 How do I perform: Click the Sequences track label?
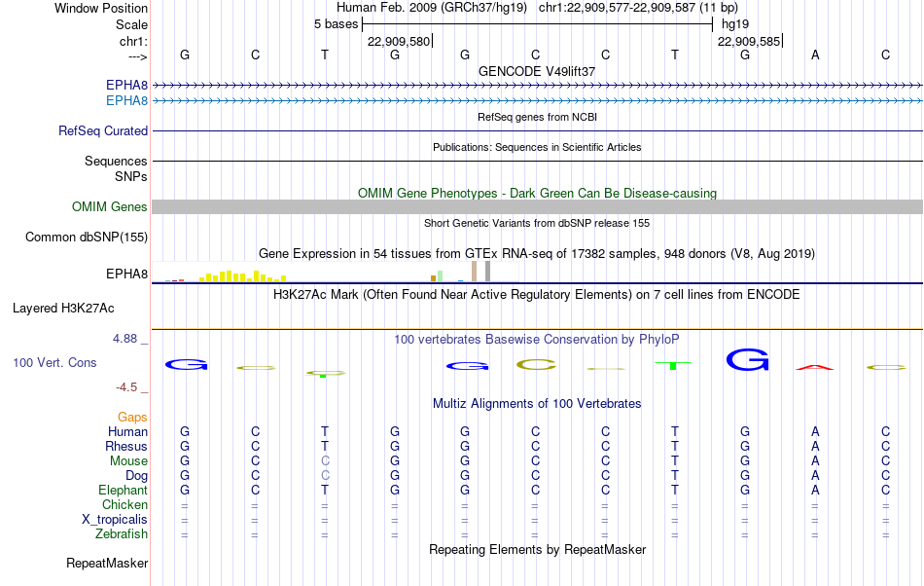click(116, 161)
